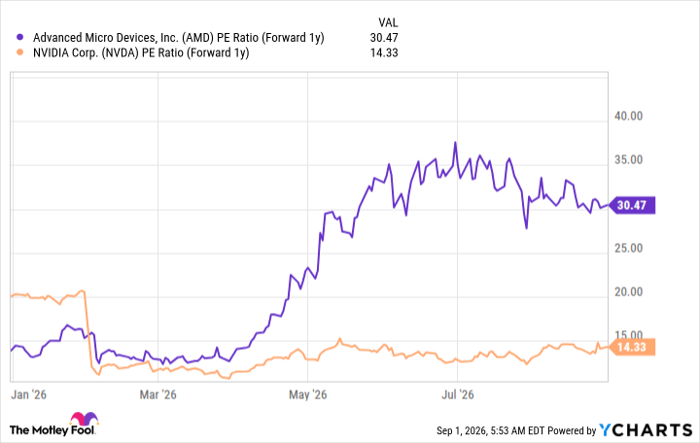This screenshot has width=700, height=443.
Task: Click the VAL column header
Action: click(388, 22)
